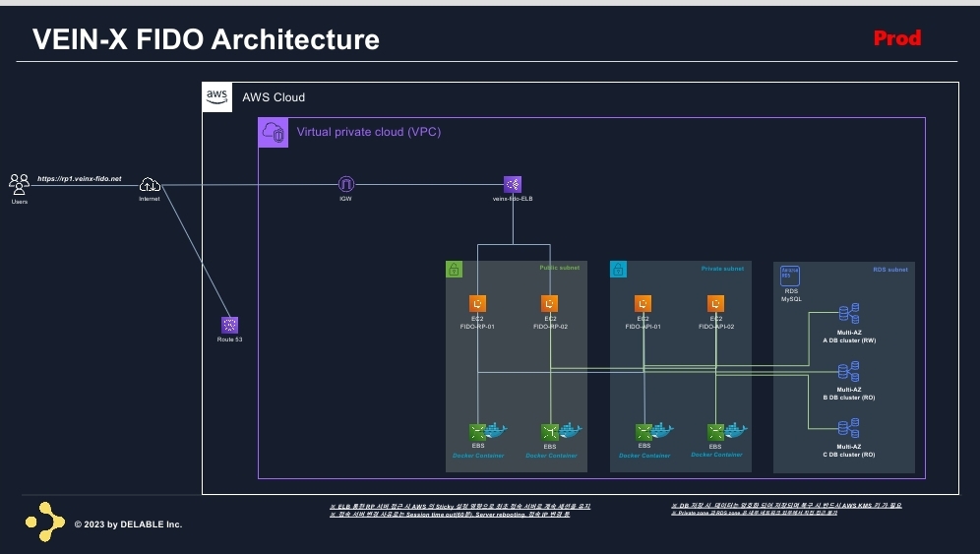The image size is (980, 554).
Task: Click the EBS icon under FIDO-API-02
Action: 715,432
